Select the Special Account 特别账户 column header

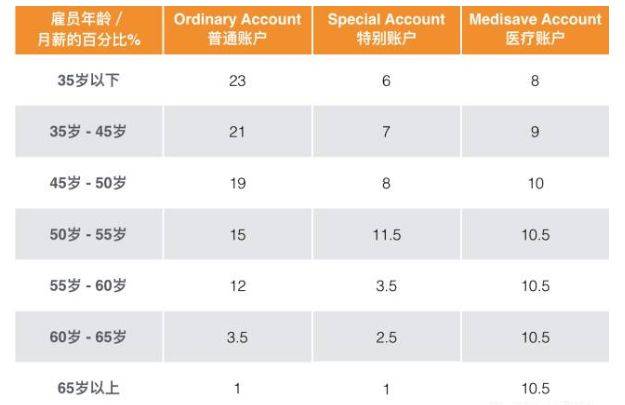[386, 29]
